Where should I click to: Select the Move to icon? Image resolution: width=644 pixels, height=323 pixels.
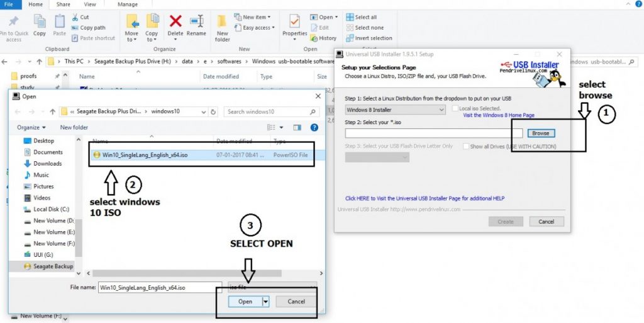tap(131, 25)
